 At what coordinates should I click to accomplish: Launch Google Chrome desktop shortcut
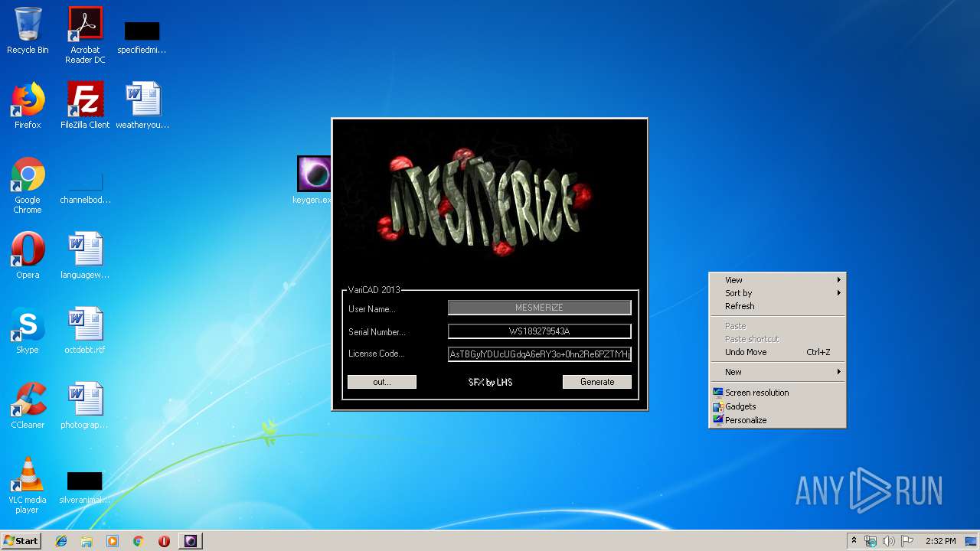(28, 185)
